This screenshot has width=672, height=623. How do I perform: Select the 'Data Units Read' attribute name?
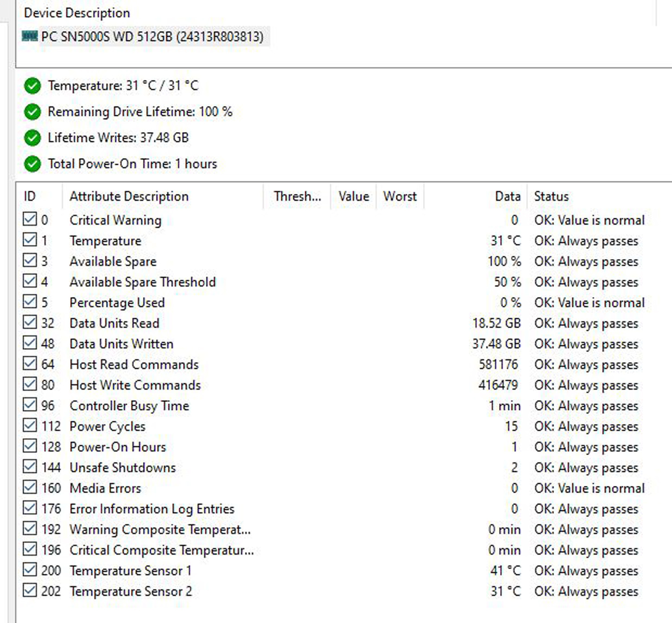(114, 323)
